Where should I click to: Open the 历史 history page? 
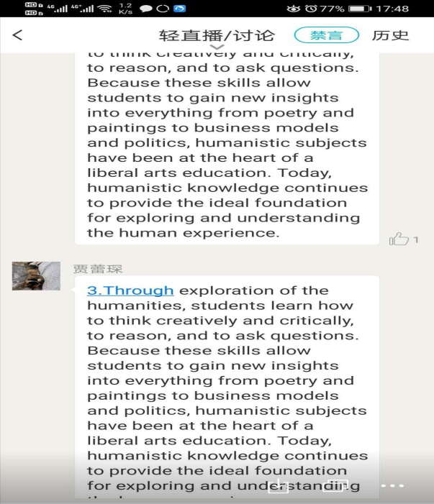pos(390,35)
